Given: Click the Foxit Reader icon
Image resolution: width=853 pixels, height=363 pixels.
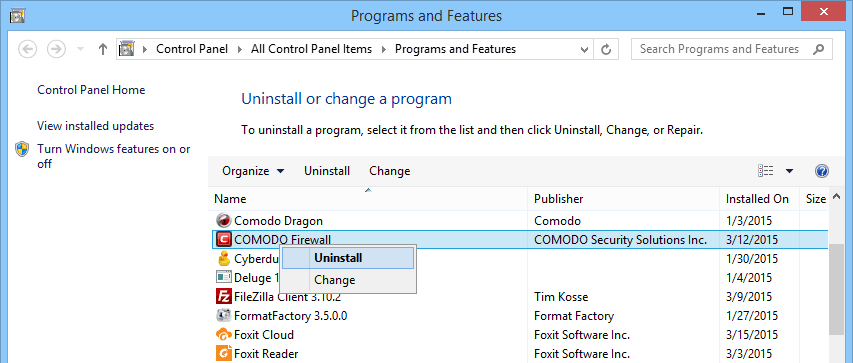Looking at the screenshot, I should [x=223, y=354].
